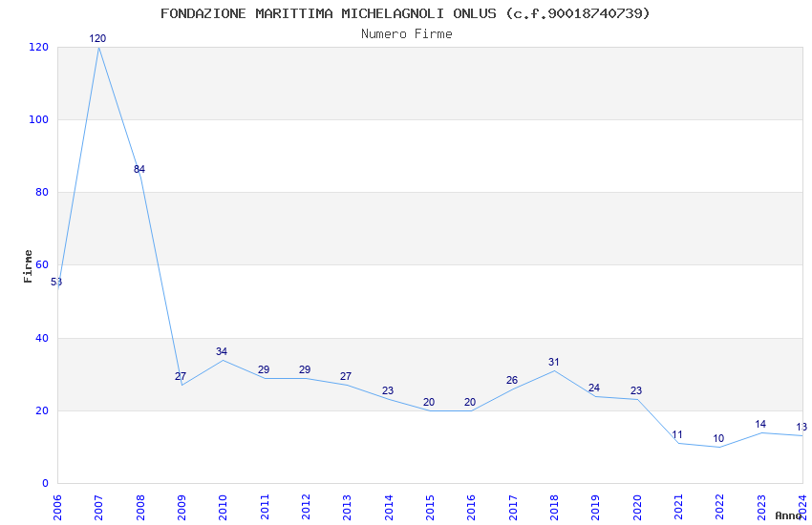Viewport: 812px width, 525px height.
Task: Select the 2023 year label on x-axis
Action: coord(761,508)
